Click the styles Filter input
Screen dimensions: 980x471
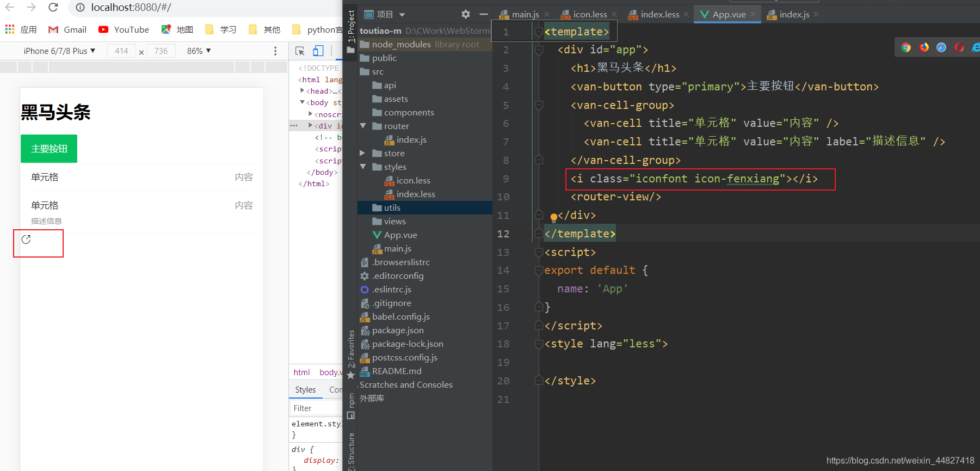point(317,408)
